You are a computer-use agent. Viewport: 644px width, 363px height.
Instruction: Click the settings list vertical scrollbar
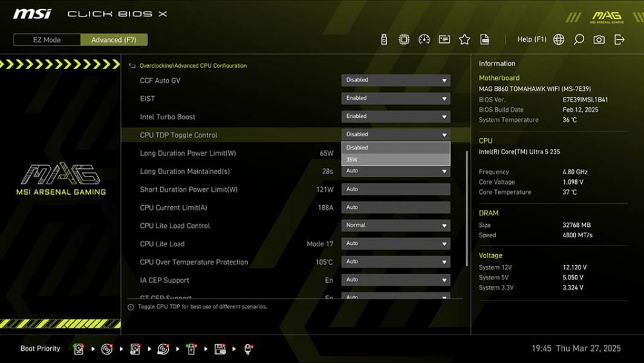(467, 209)
